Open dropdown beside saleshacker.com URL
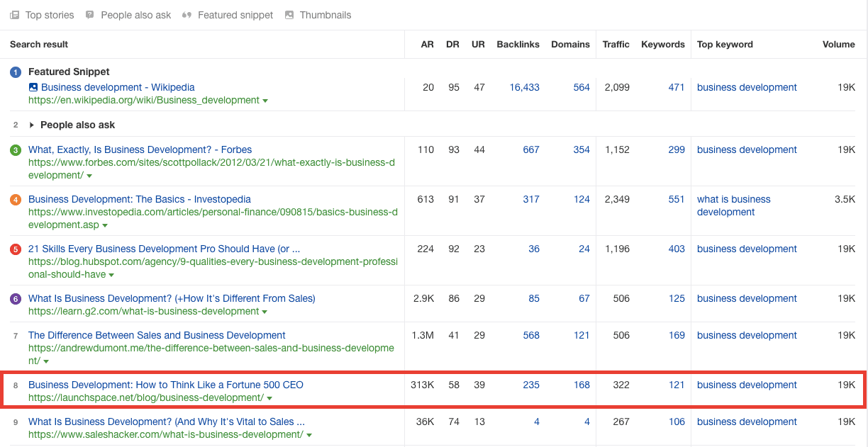The width and height of the screenshot is (868, 447). coord(309,436)
